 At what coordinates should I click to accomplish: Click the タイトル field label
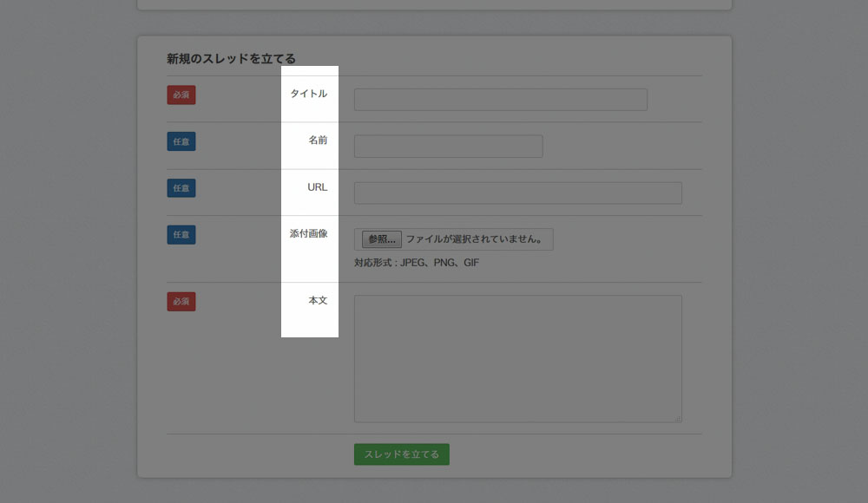(x=308, y=94)
